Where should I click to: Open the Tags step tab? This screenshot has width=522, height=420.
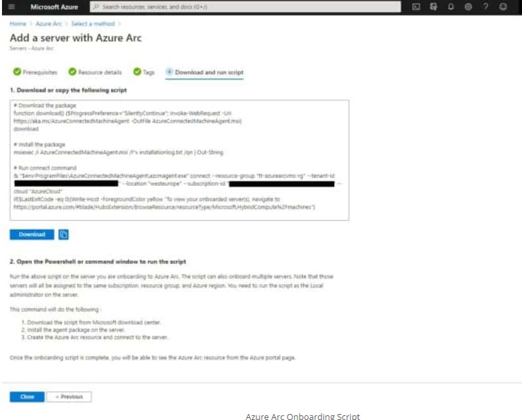(144, 72)
